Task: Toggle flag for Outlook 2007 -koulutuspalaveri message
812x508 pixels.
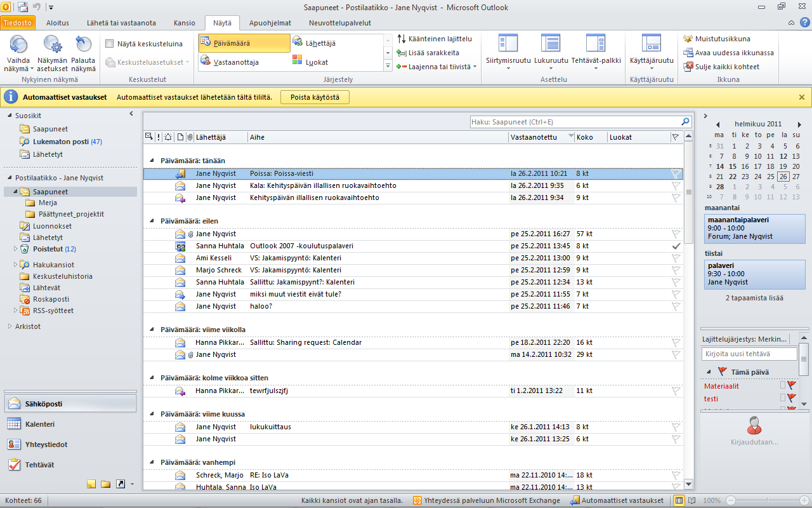Action: 676,246
